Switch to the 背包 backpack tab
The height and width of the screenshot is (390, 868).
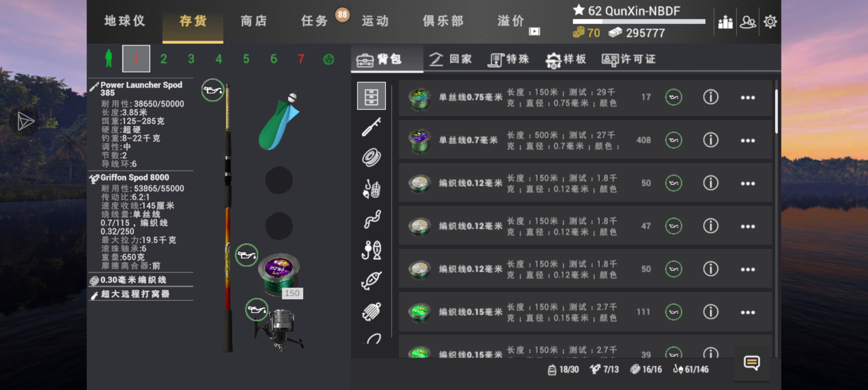[x=387, y=59]
